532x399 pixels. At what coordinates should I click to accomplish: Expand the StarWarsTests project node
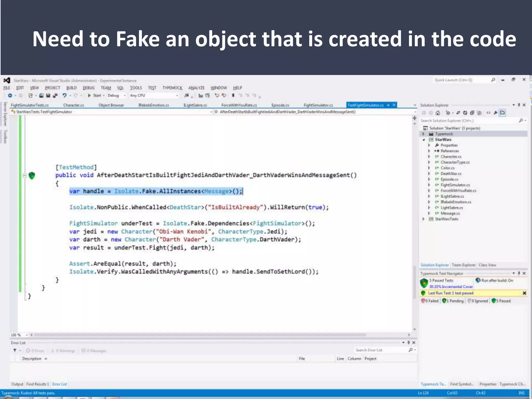pos(423,219)
